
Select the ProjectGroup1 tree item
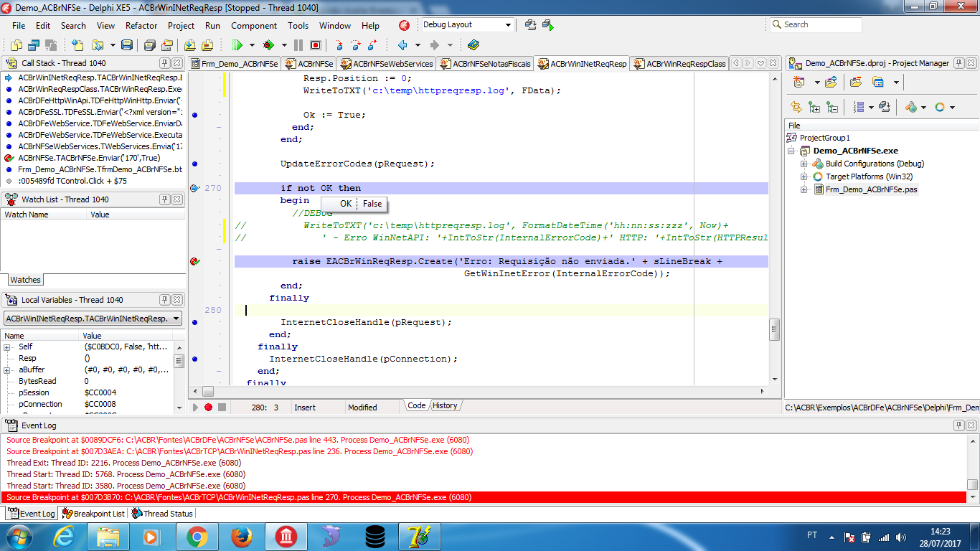pyautogui.click(x=824, y=138)
